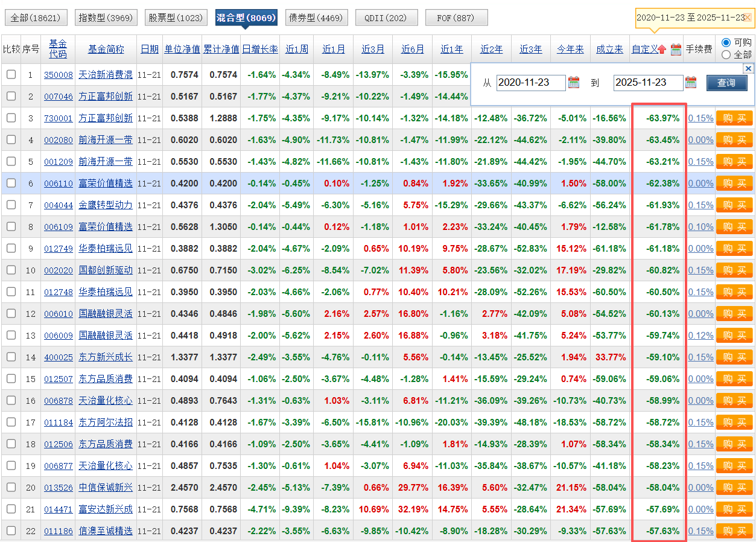Click the start date field 2020-11-23

(531, 83)
